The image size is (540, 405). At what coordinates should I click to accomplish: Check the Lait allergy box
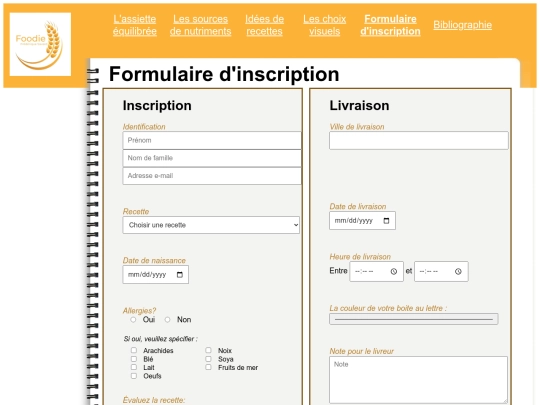[x=134, y=367]
